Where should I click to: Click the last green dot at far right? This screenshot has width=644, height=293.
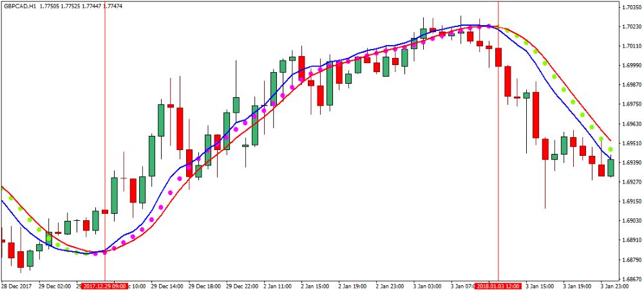611,149
